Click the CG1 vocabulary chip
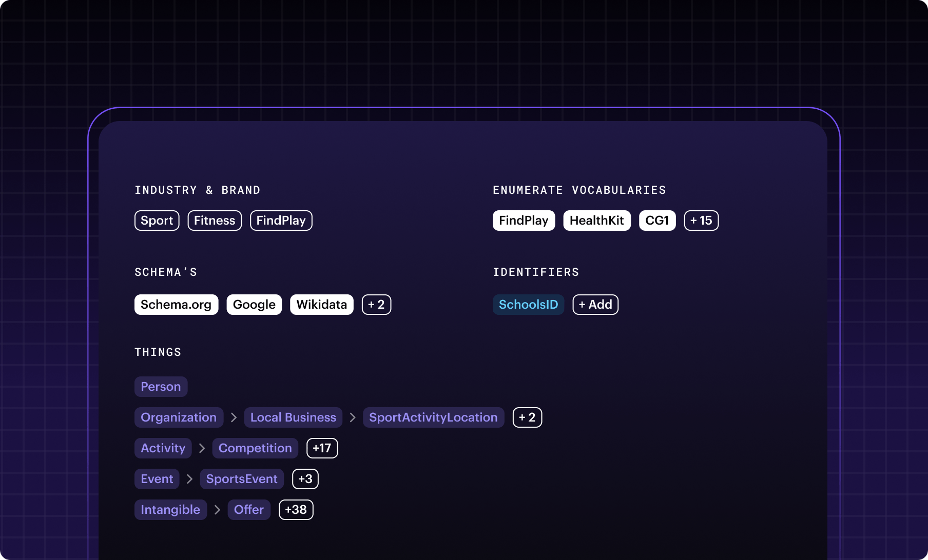928x560 pixels. click(x=657, y=221)
